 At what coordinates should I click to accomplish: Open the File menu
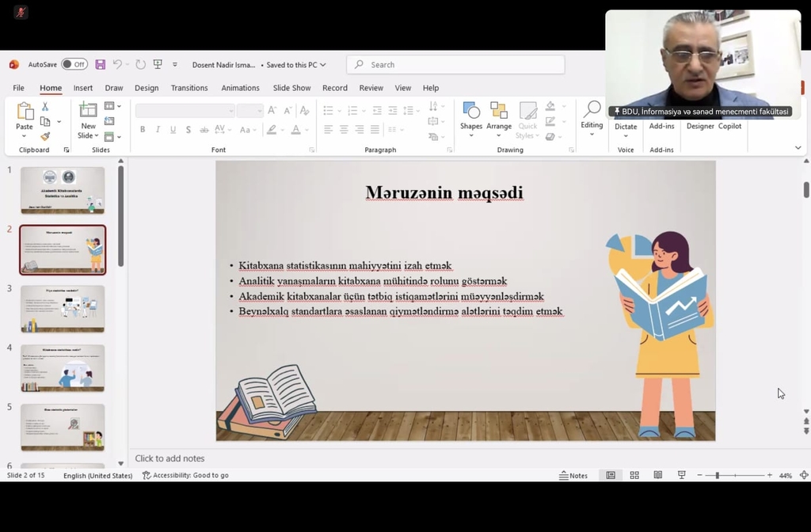point(18,88)
